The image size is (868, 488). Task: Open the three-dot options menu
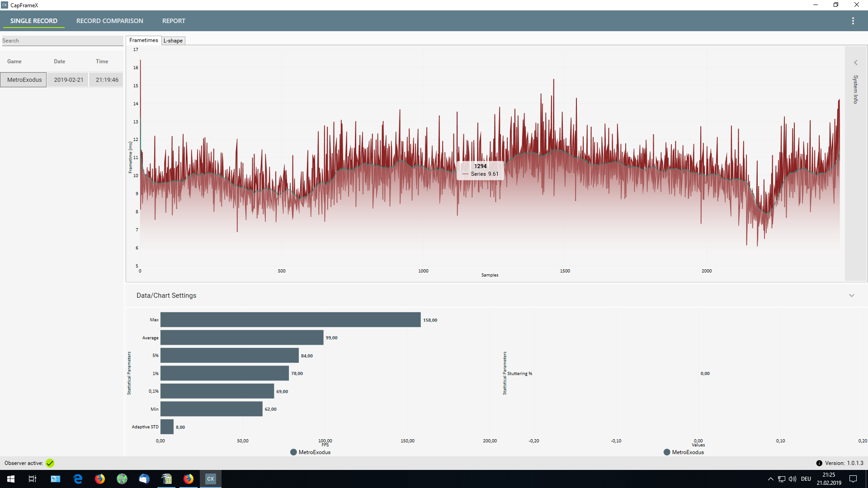click(853, 21)
